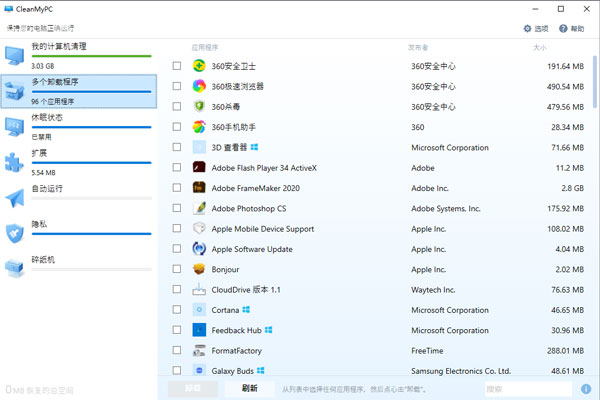The image size is (600, 400).
Task: Click the Bonjour package icon
Action: click(x=199, y=269)
